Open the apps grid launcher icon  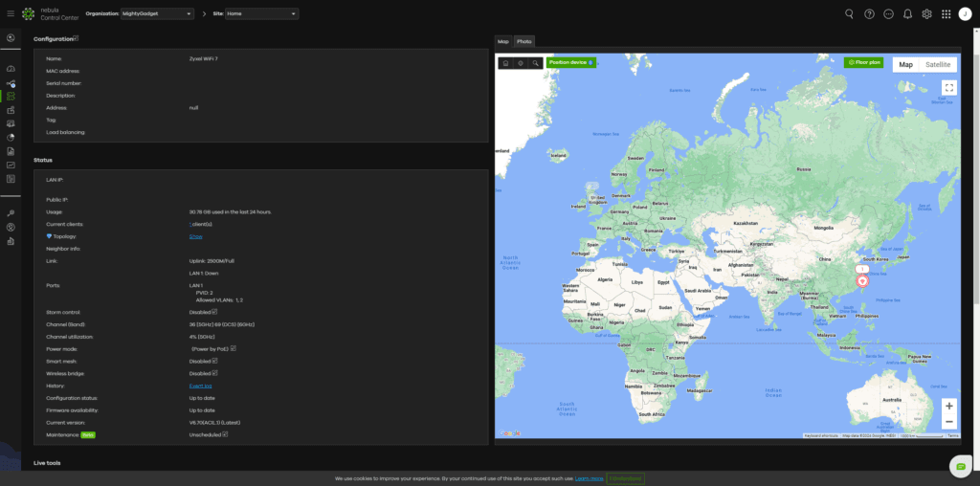coord(946,13)
